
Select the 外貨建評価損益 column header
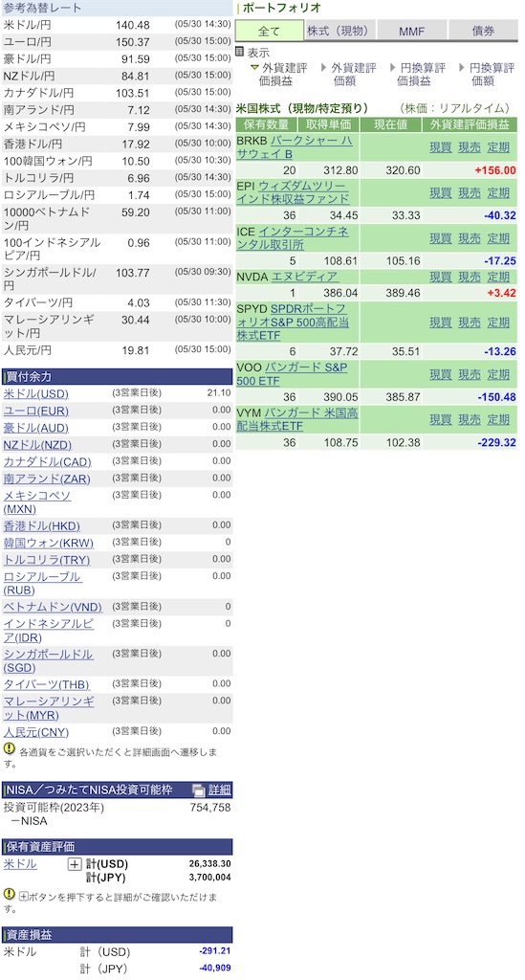(x=470, y=124)
